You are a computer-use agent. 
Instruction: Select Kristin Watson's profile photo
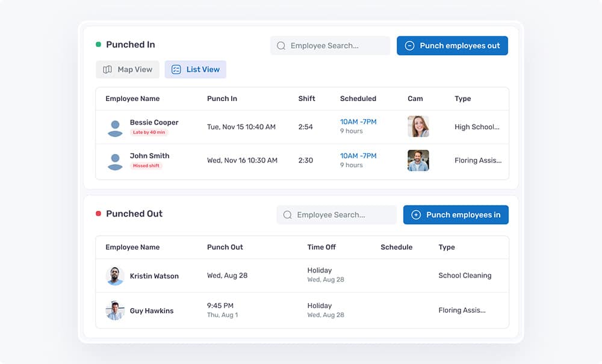pyautogui.click(x=115, y=276)
